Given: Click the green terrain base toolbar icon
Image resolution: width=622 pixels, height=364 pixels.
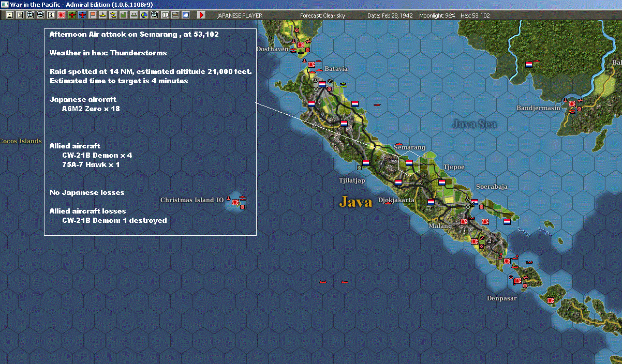Looking at the screenshot, I should pos(124,15).
